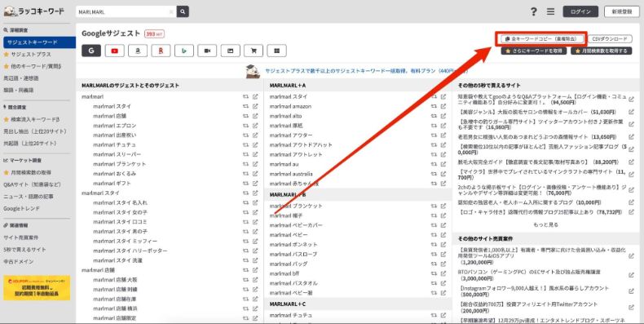644x324 pixels.
Task: Click the ログイン button
Action: (580, 11)
